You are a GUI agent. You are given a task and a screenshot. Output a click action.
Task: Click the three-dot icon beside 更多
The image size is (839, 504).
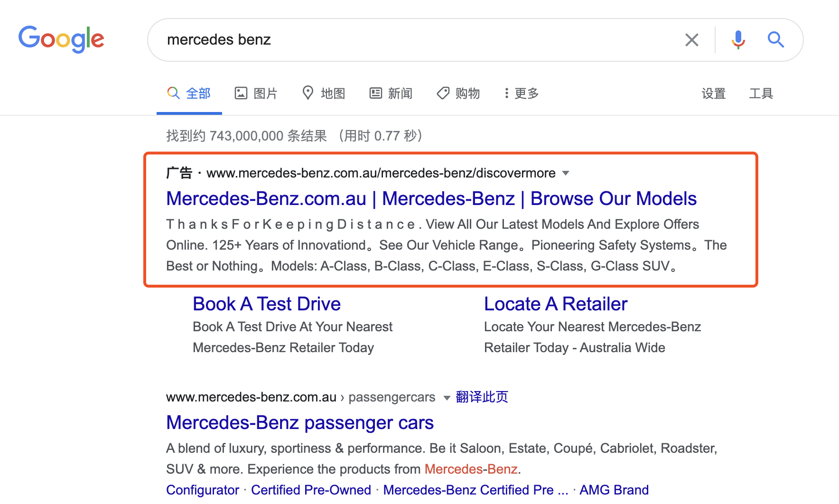pos(507,93)
